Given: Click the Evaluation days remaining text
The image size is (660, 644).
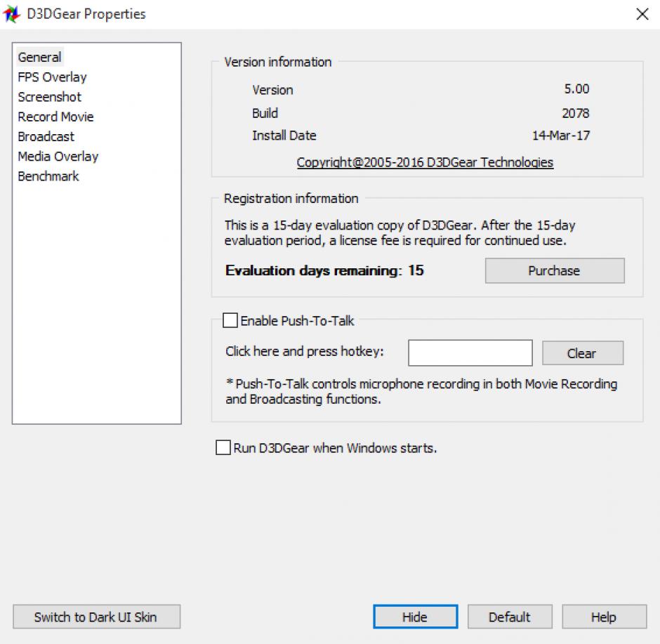Looking at the screenshot, I should pos(324,270).
